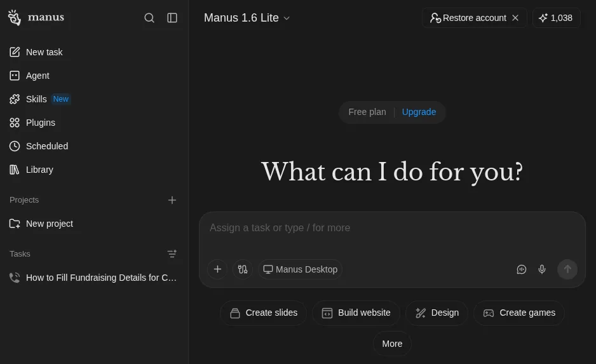Click the Manus hand logo icon
596x364 pixels.
pos(15,18)
